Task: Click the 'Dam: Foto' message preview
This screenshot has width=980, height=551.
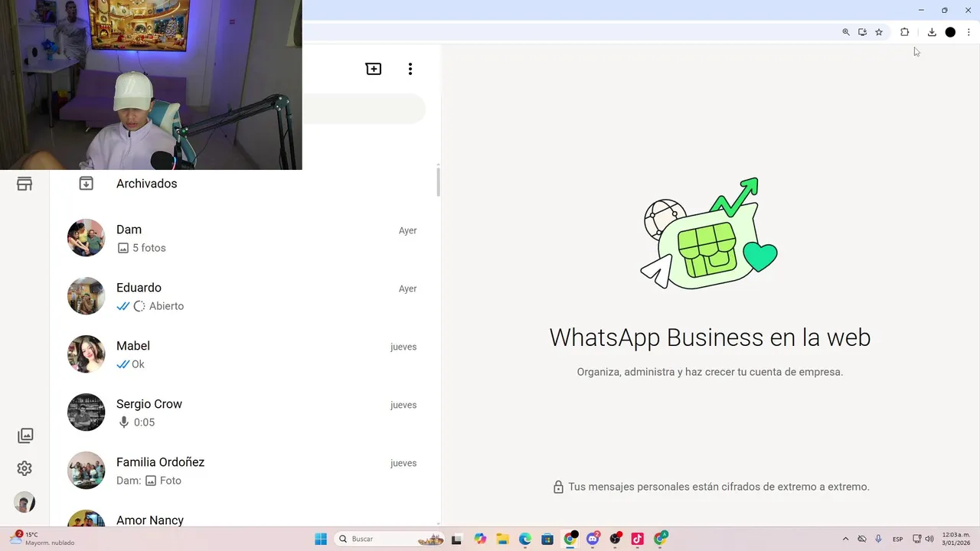Action: point(149,481)
